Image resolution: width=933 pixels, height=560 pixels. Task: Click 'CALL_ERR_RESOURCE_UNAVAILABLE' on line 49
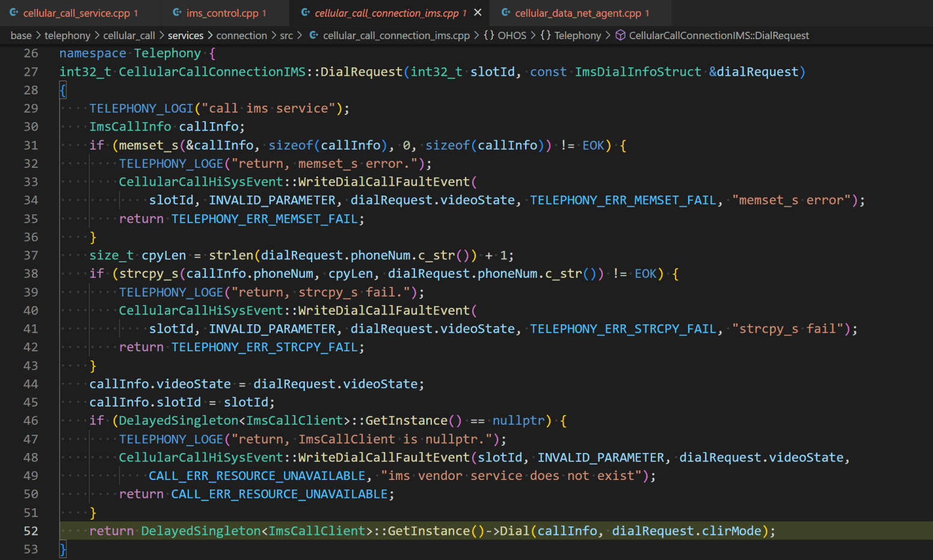pyautogui.click(x=257, y=476)
